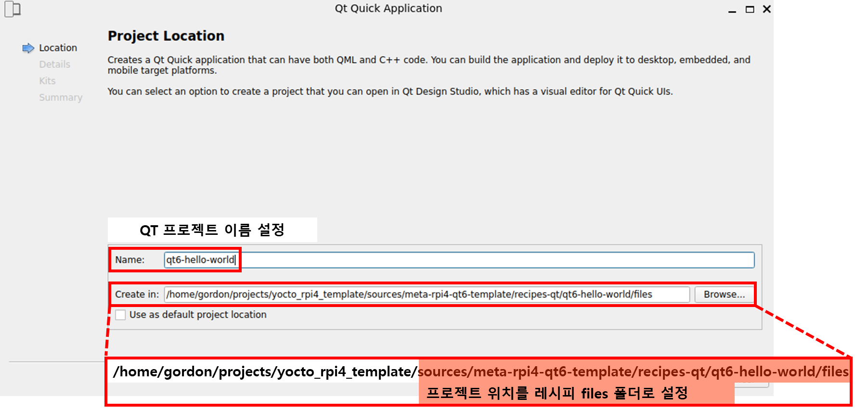The height and width of the screenshot is (410, 868).
Task: Maximize the Qt Quick Application window
Action: [750, 9]
